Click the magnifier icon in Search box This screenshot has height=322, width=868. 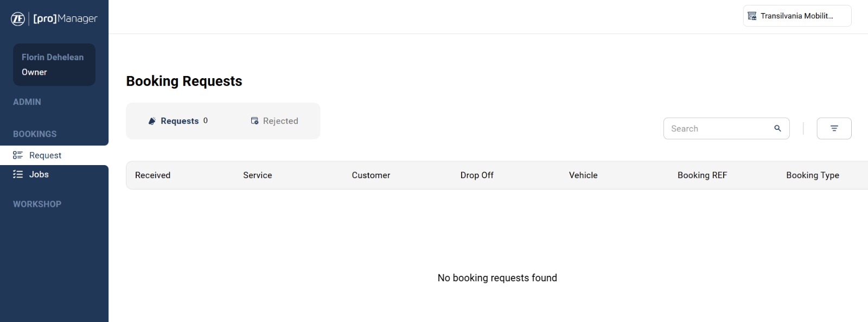pyautogui.click(x=777, y=129)
